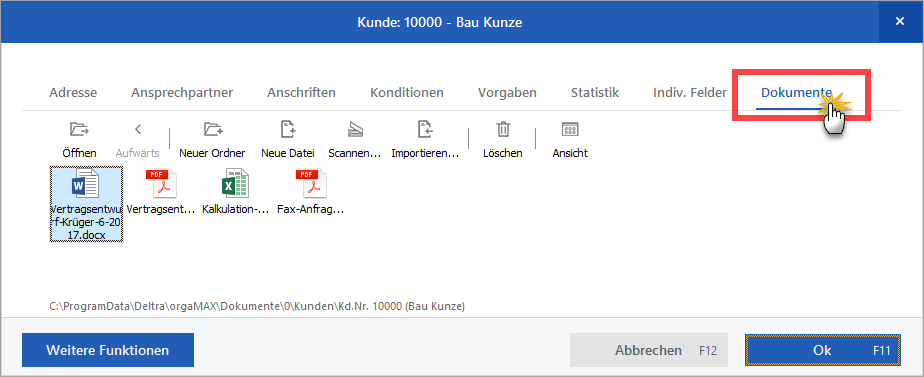Open the Ansprechpartner tab
The width and height of the screenshot is (924, 377).
tap(182, 92)
